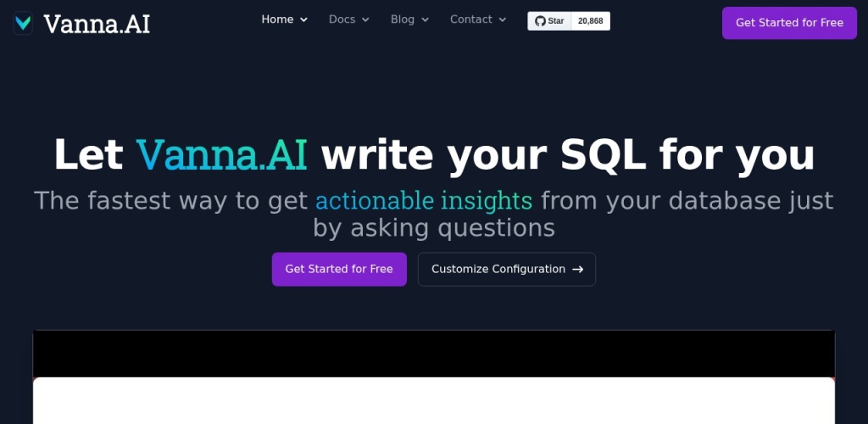
Task: Open the Customize Configuration button label
Action: [498, 269]
